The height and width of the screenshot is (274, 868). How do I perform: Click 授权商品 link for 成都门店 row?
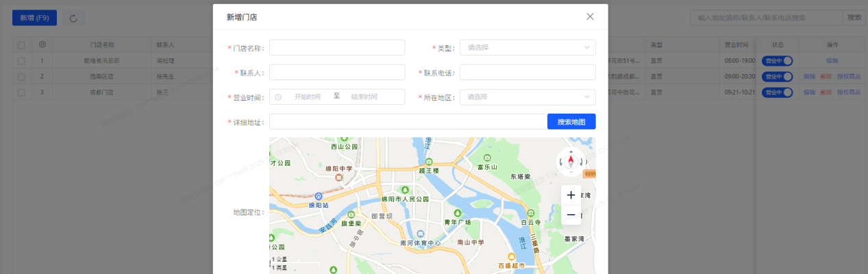coord(848,92)
